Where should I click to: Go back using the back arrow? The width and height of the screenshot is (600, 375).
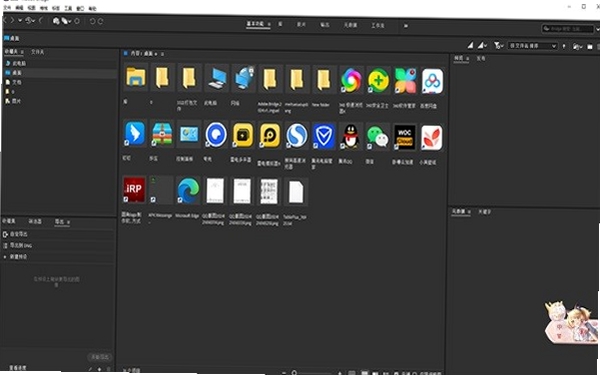pos(5,20)
